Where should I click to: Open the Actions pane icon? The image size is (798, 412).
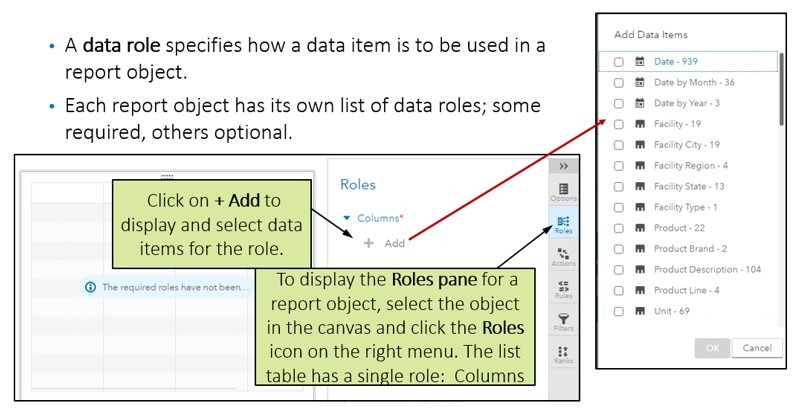click(563, 257)
